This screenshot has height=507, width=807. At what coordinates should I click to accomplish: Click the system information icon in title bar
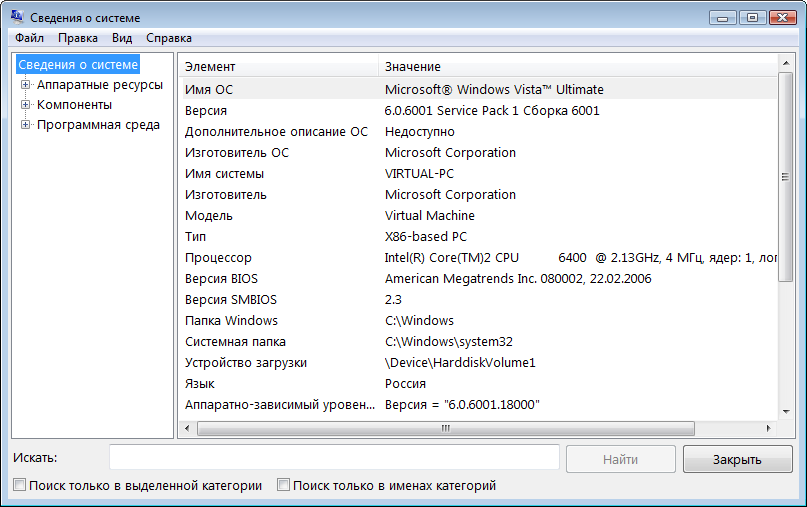(18, 18)
